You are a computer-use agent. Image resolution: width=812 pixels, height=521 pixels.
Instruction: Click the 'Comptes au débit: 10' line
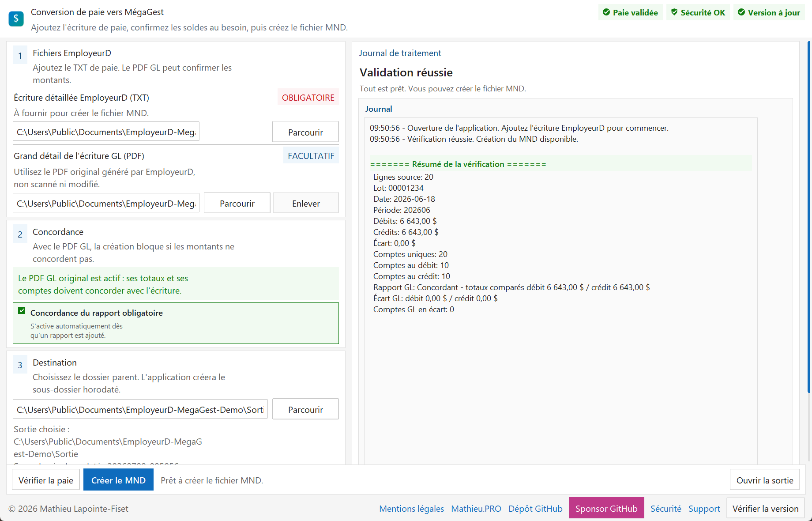click(411, 265)
